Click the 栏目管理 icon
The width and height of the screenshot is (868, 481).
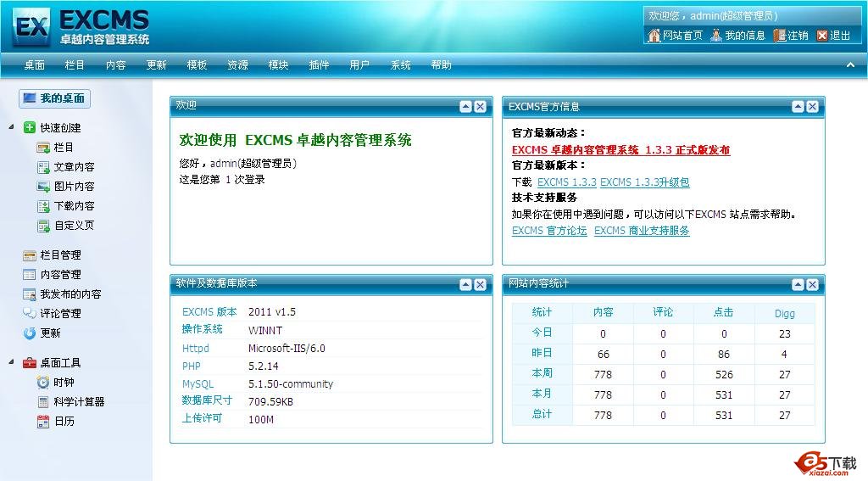click(x=30, y=255)
